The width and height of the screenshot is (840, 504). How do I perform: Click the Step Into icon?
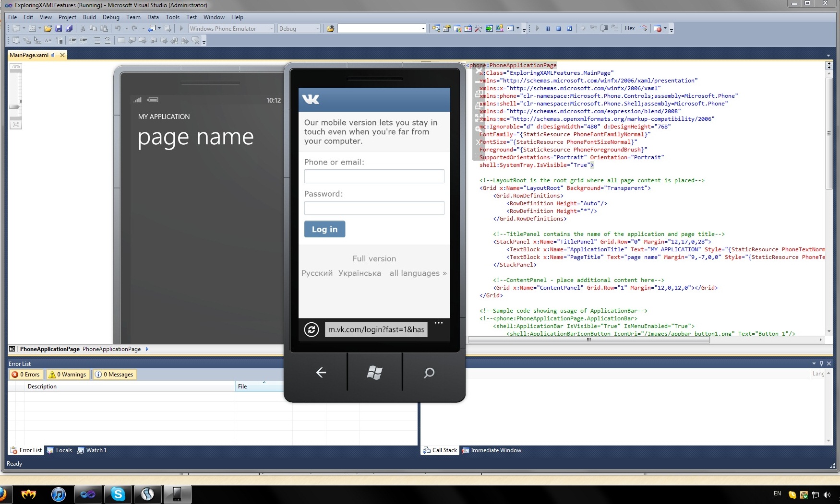594,28
